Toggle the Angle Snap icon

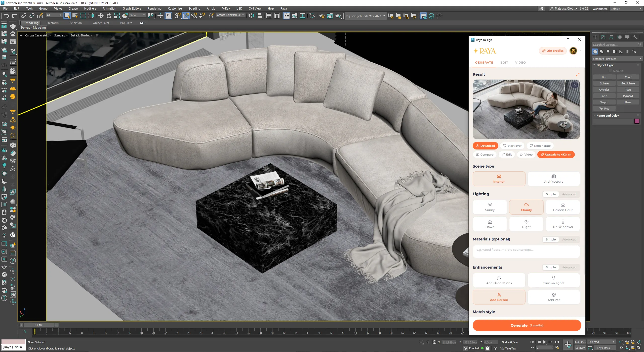186,16
